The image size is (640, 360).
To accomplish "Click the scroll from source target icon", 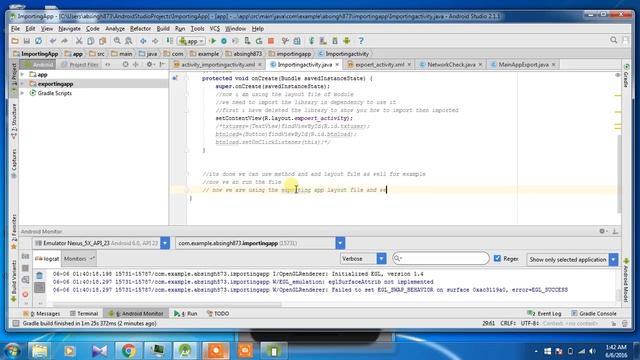I will coord(125,64).
